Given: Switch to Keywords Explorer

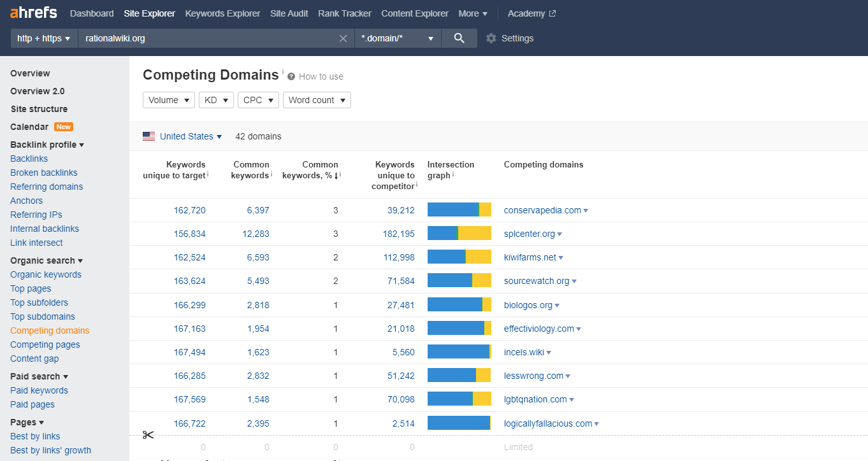Looking at the screenshot, I should coord(222,13).
